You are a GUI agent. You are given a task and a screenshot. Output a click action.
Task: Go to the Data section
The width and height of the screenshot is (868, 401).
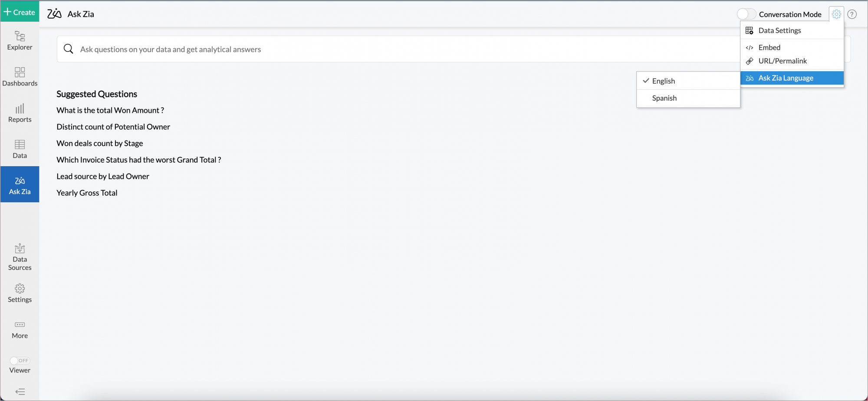tap(20, 148)
